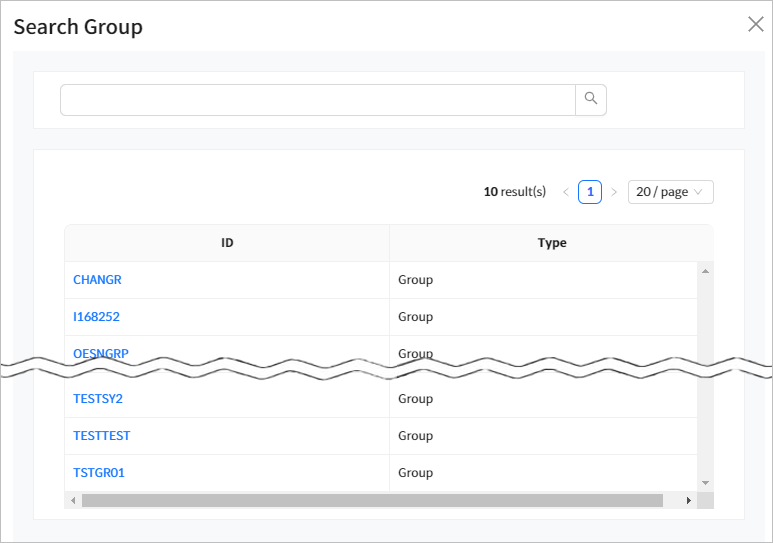This screenshot has width=773, height=543.
Task: Go to the next results page
Action: click(x=614, y=192)
